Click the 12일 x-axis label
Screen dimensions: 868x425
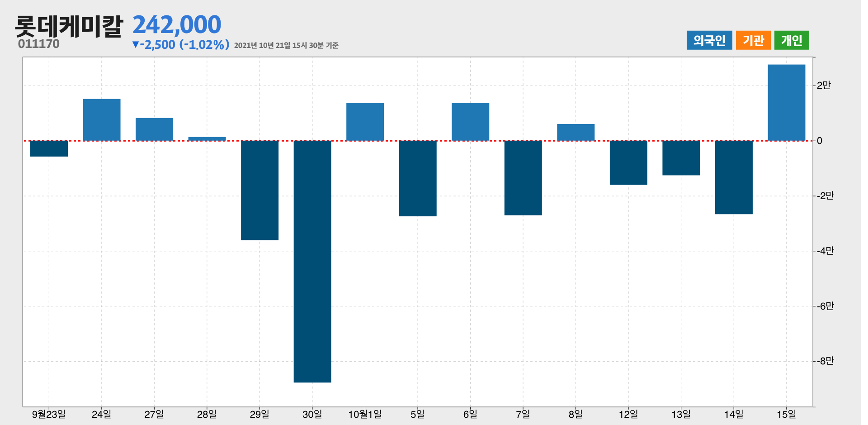tap(628, 414)
